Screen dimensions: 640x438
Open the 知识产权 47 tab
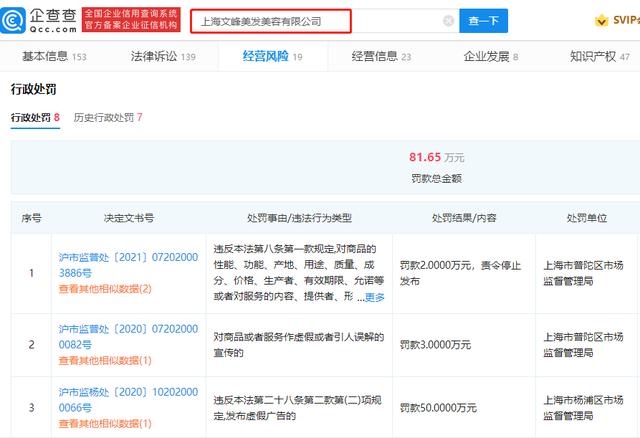pos(600,56)
